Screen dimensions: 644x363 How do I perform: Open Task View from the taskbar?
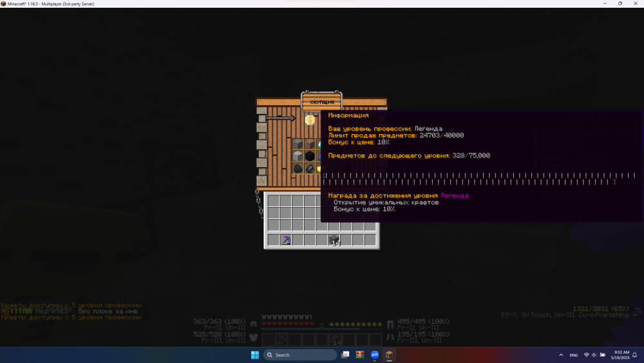point(345,355)
